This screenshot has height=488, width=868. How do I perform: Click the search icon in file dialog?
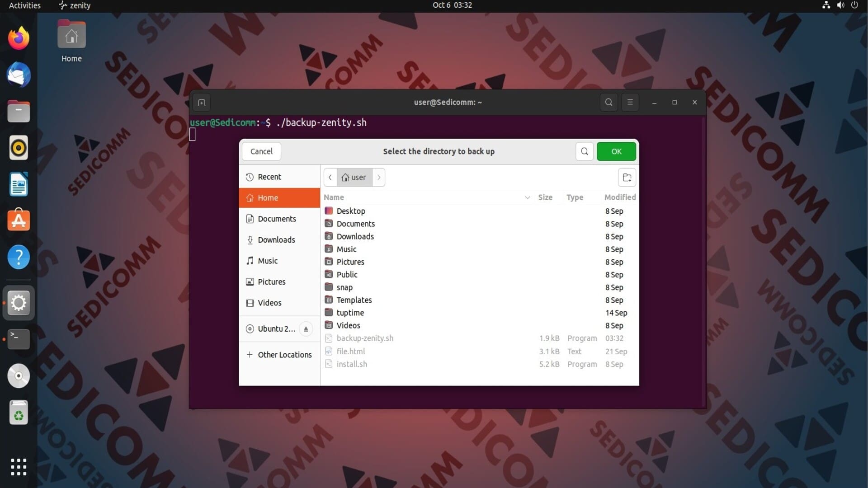pyautogui.click(x=584, y=151)
